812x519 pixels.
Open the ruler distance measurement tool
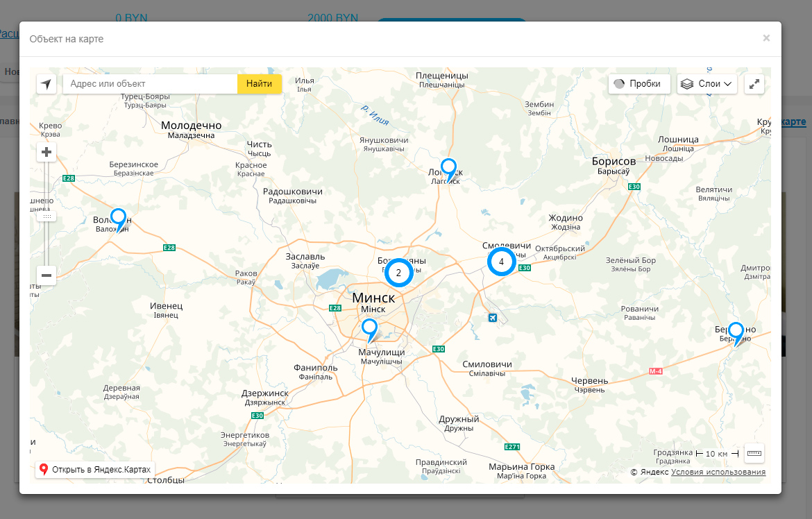[754, 453]
